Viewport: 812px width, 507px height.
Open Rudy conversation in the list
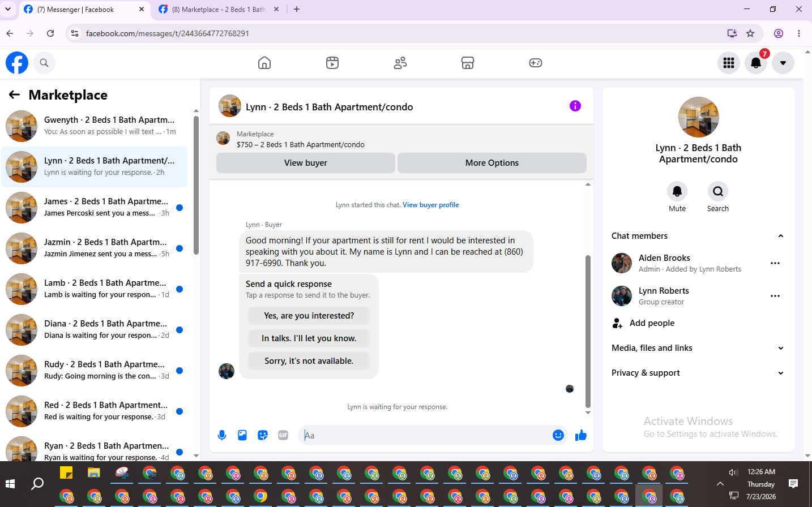point(95,370)
